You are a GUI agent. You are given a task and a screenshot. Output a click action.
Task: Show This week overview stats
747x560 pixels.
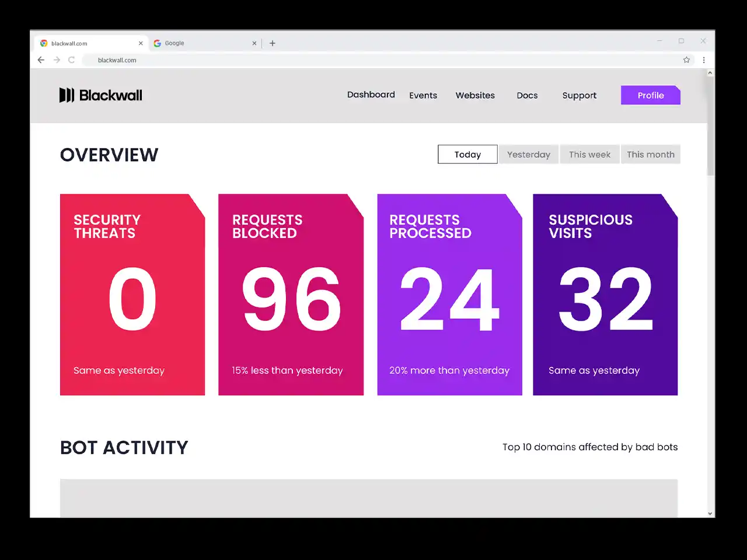click(x=589, y=155)
